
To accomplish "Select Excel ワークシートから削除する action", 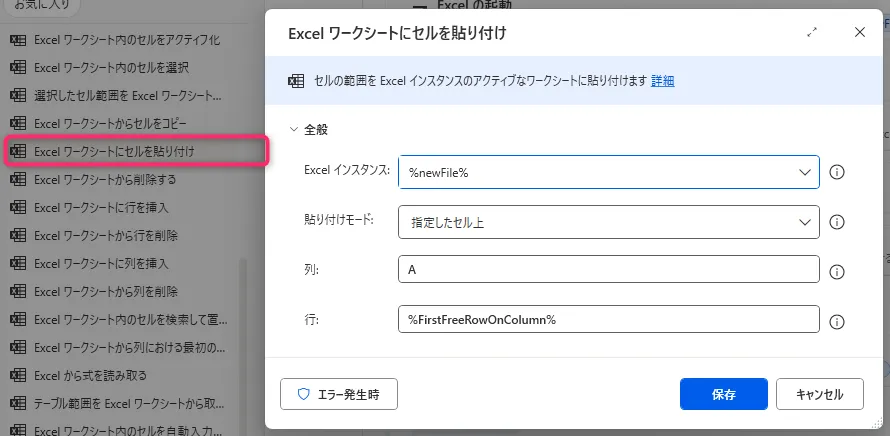I will point(105,179).
